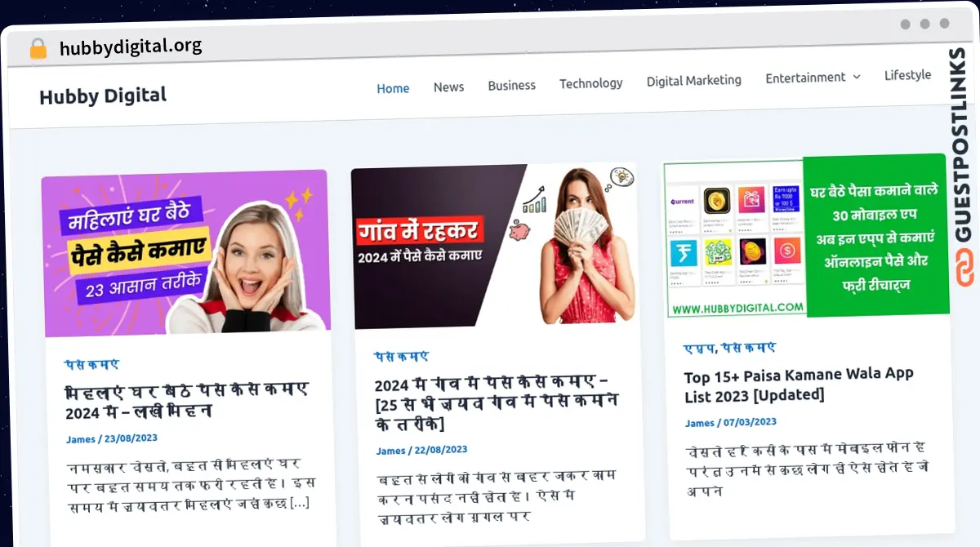Open the post title dated 23/08/2023
The height and width of the screenshot is (547, 980).
[187, 401]
